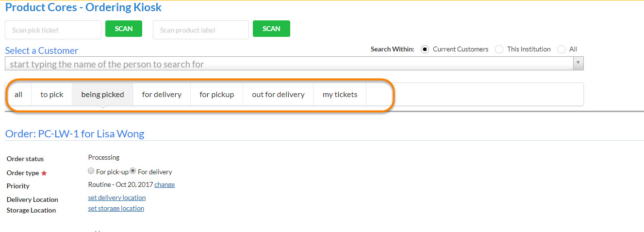Open the set delivery location link
This screenshot has width=644, height=232.
click(116, 198)
